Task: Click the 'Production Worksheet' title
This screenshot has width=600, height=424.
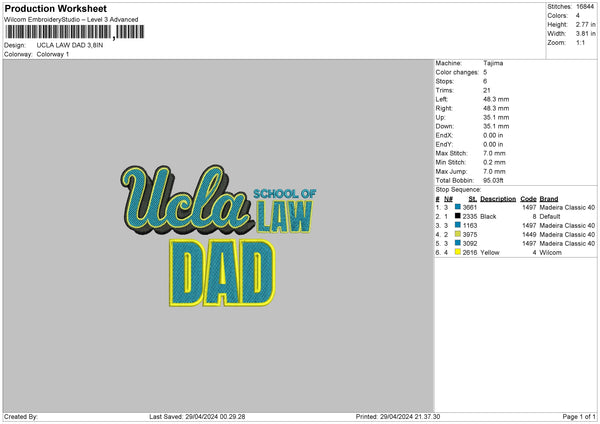Action: click(x=56, y=9)
